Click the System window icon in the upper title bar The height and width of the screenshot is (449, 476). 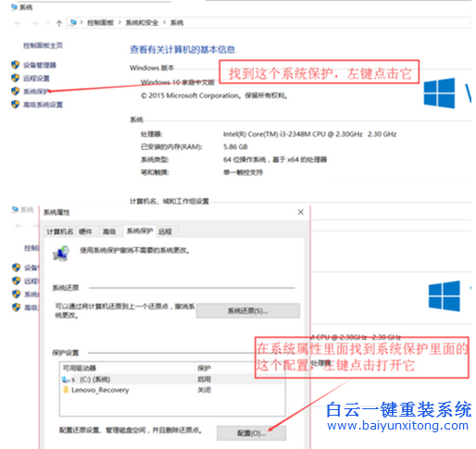click(x=14, y=6)
